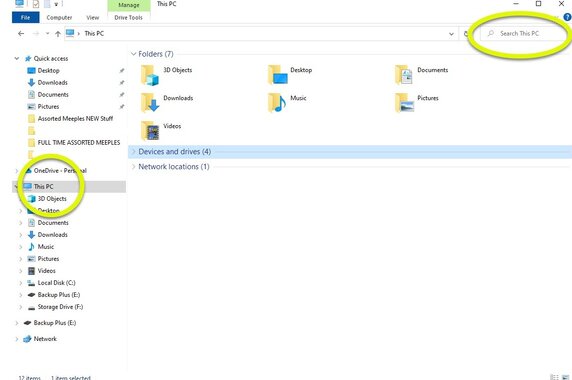Select Quick access in the navigation pane

coord(51,58)
